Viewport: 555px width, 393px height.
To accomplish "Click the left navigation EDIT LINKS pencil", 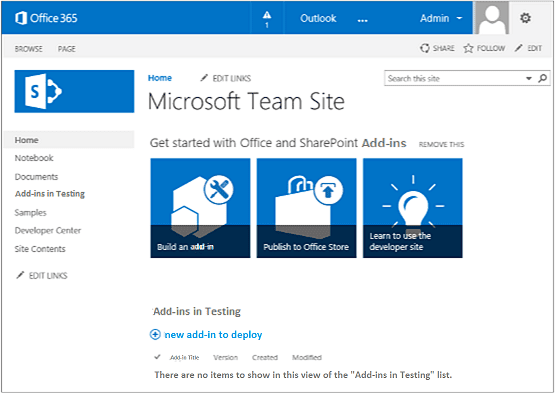I will (20, 275).
